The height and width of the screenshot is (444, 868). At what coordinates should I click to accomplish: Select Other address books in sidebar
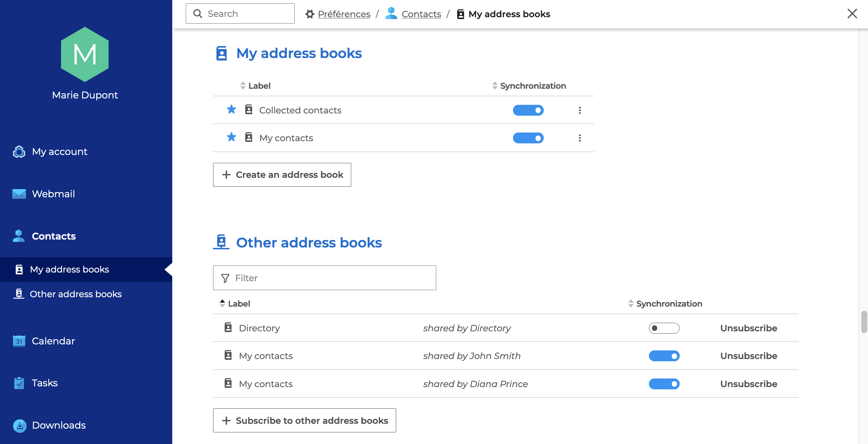(x=76, y=294)
